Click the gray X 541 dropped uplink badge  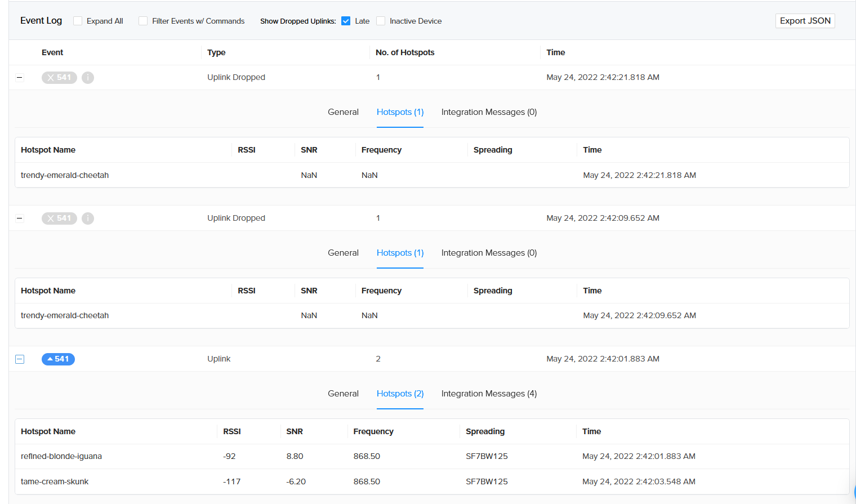point(59,77)
